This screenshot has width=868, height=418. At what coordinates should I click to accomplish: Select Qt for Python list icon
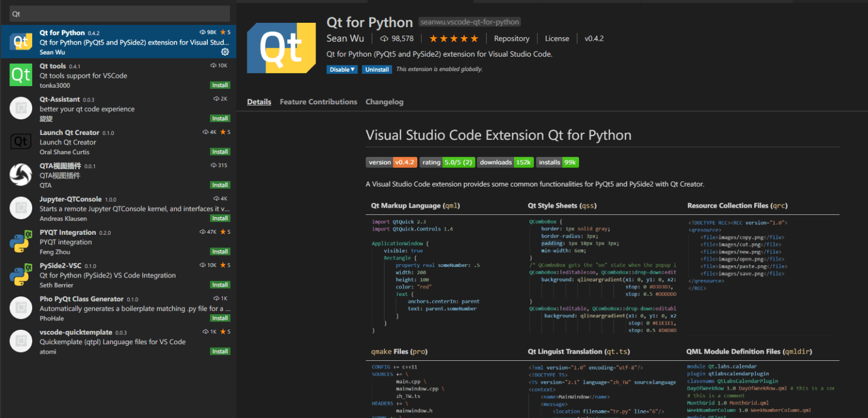click(21, 42)
